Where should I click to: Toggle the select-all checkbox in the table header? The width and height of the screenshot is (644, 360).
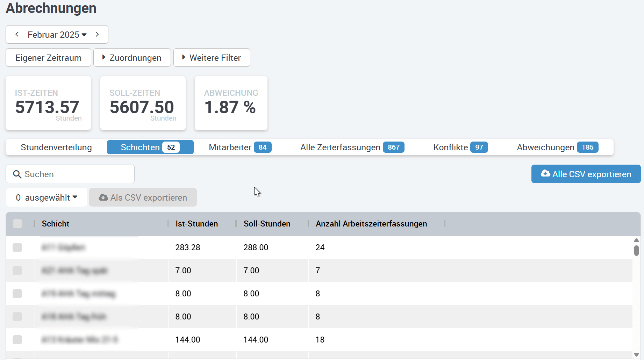click(17, 224)
